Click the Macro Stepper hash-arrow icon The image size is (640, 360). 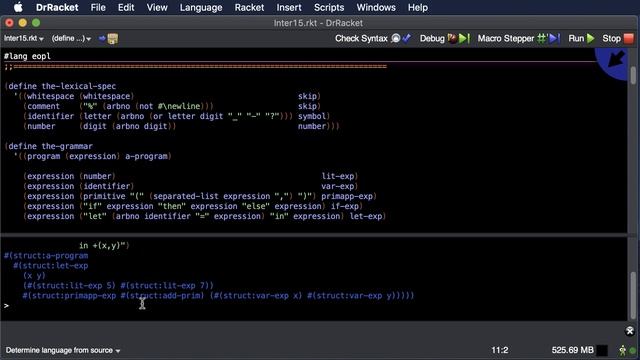(x=549, y=38)
